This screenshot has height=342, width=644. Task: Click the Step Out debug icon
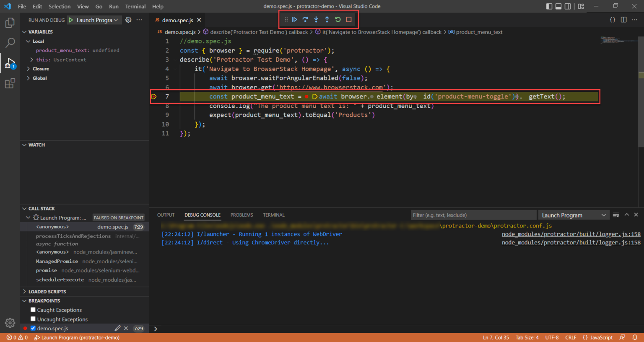327,20
